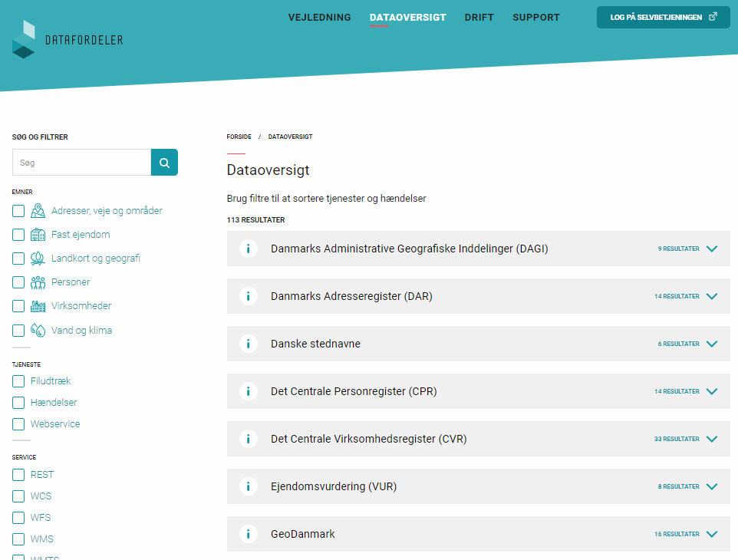Image resolution: width=738 pixels, height=560 pixels.
Task: Click info icon for Danmarks Adresseregister (DAR)
Action: (248, 296)
